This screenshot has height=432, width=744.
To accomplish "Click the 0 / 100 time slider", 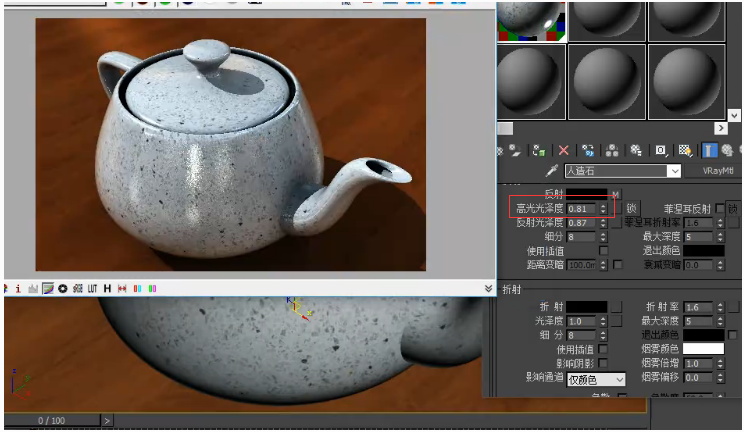I will [x=51, y=421].
